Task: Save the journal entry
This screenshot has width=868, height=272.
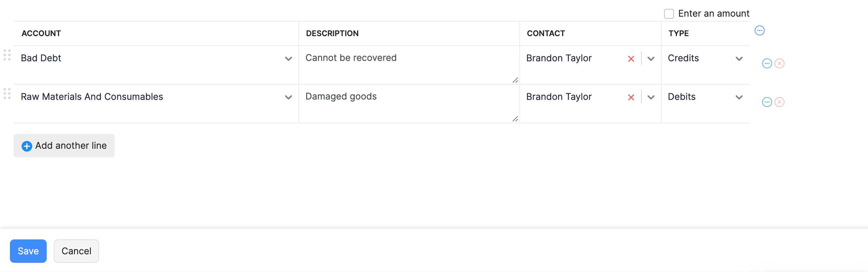Action: coord(28,251)
